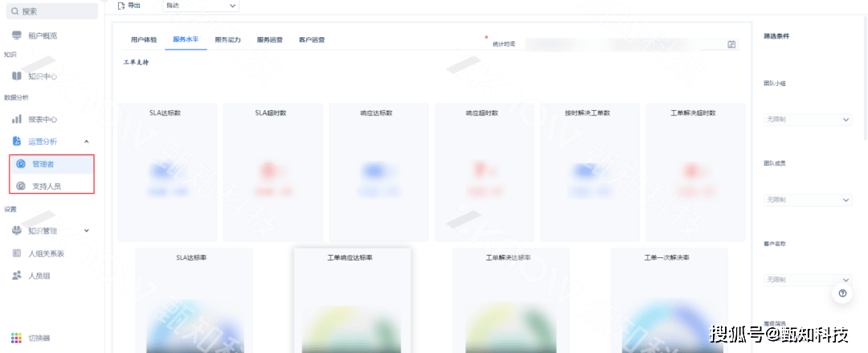Click the 切换器 colorful grid icon
Viewport: 868px width, 353px height.
[x=17, y=338]
